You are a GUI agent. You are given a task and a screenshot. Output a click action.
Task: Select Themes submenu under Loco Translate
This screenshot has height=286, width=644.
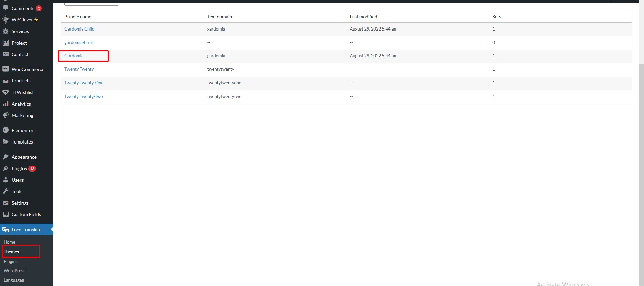click(11, 252)
